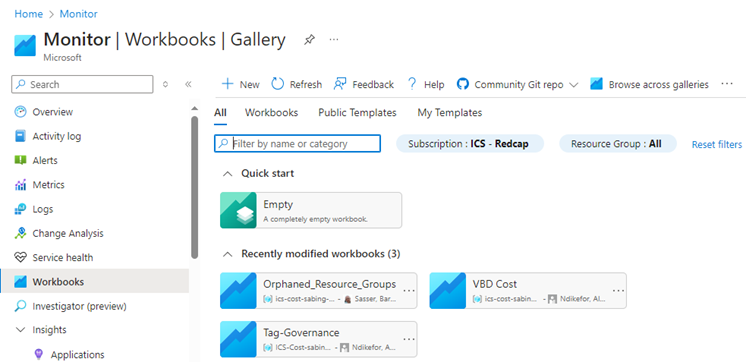This screenshot has height=362, width=746.
Task: Select the All tab
Action: point(220,113)
